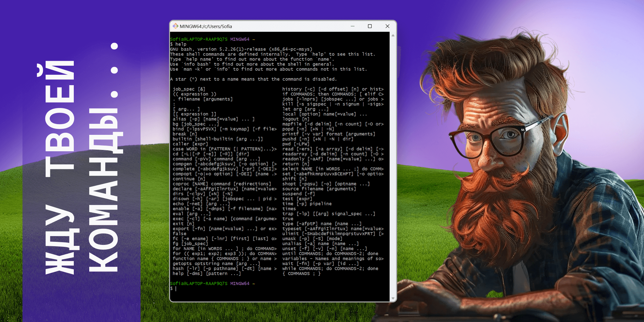This screenshot has height=322, width=644.
Task: Click the 'times' entry in help list
Action: click(x=289, y=209)
